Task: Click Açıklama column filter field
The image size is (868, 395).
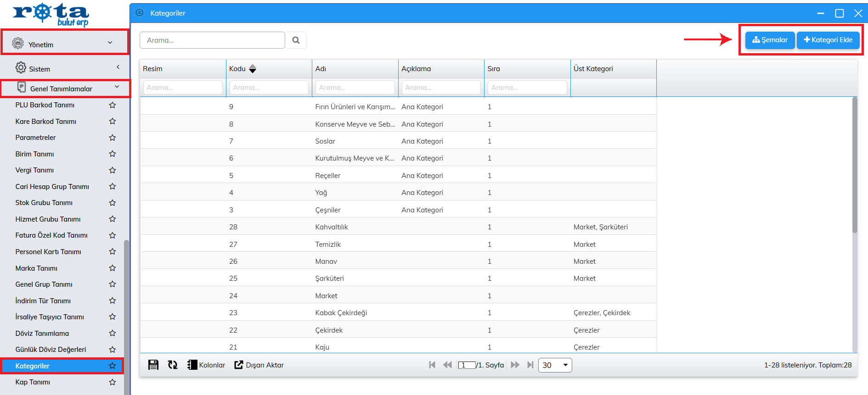Action: (x=441, y=87)
